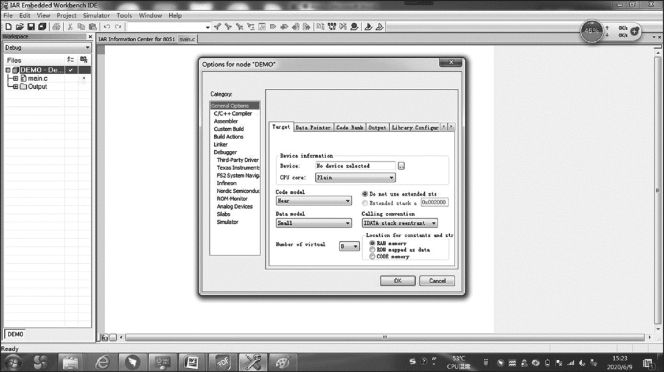The height and width of the screenshot is (372, 664).
Task: Open Internet Explorer from the taskbar
Action: pos(102,362)
